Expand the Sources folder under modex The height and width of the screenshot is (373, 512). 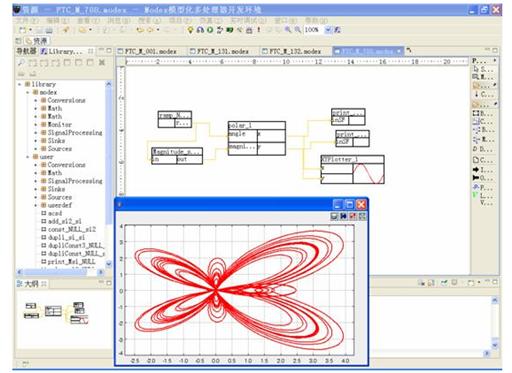coord(36,149)
